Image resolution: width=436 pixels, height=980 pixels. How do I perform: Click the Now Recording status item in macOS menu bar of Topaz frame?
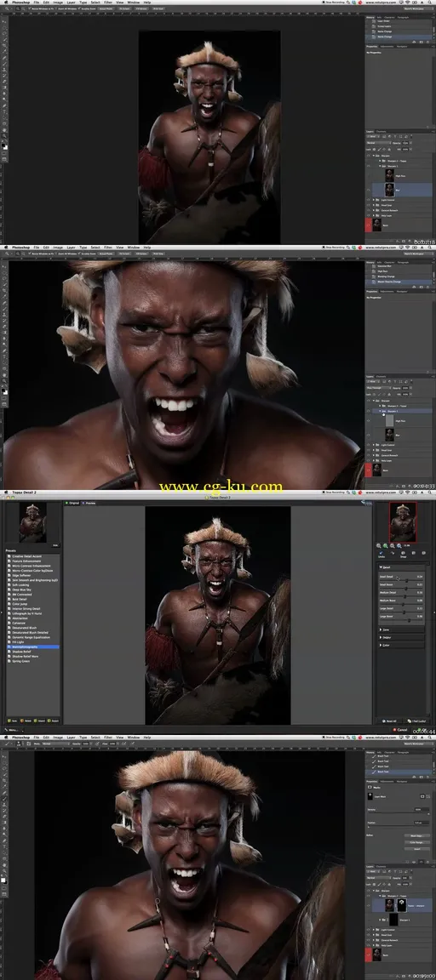coord(336,493)
